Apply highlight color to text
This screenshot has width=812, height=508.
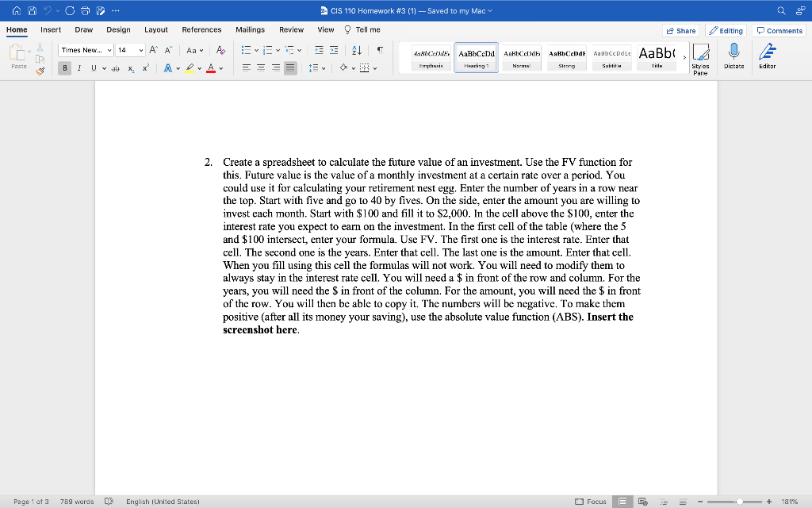pyautogui.click(x=189, y=68)
